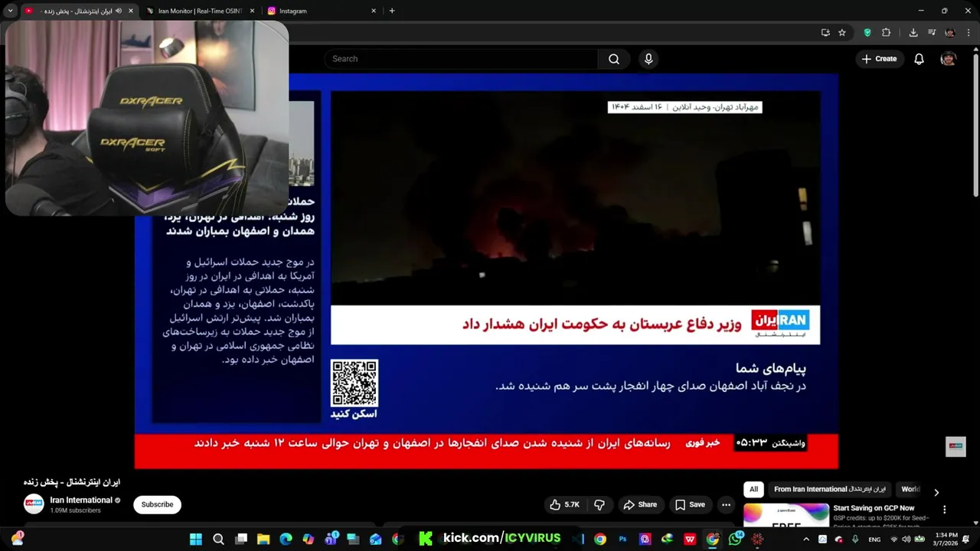Start voice search with microphone icon
This screenshot has height=551, width=980.
click(648, 59)
